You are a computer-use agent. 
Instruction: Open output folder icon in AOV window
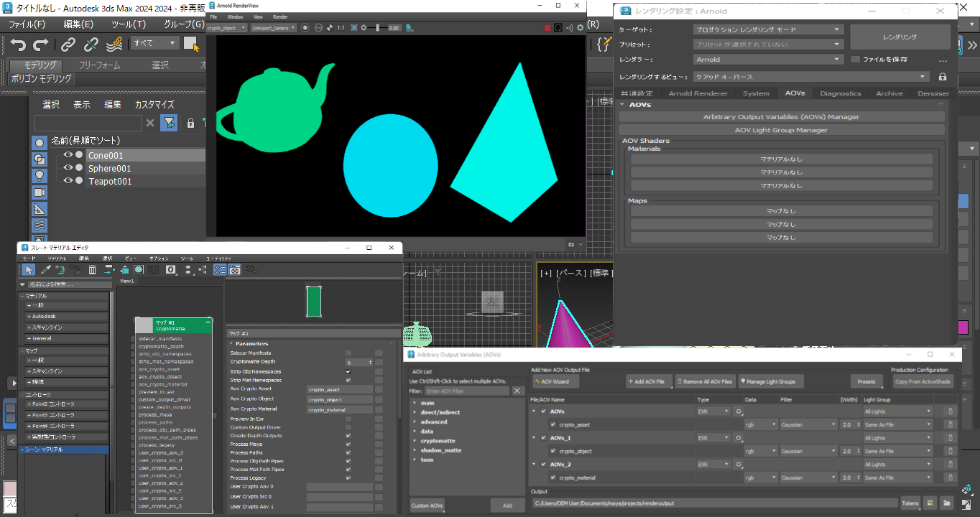pyautogui.click(x=947, y=503)
